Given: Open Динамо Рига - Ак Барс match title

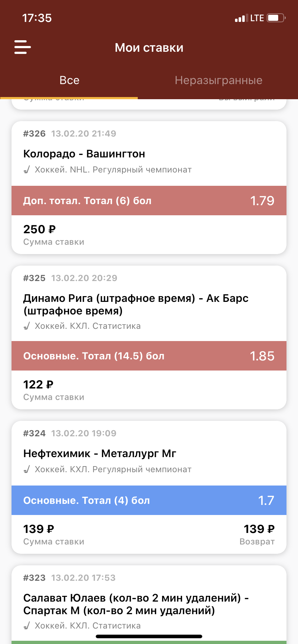Looking at the screenshot, I should [136, 304].
